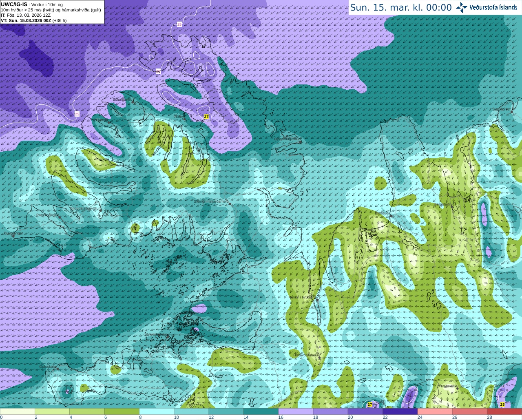Select the yellow 25 label at bottom right
The image size is (522, 420).
tap(502, 405)
